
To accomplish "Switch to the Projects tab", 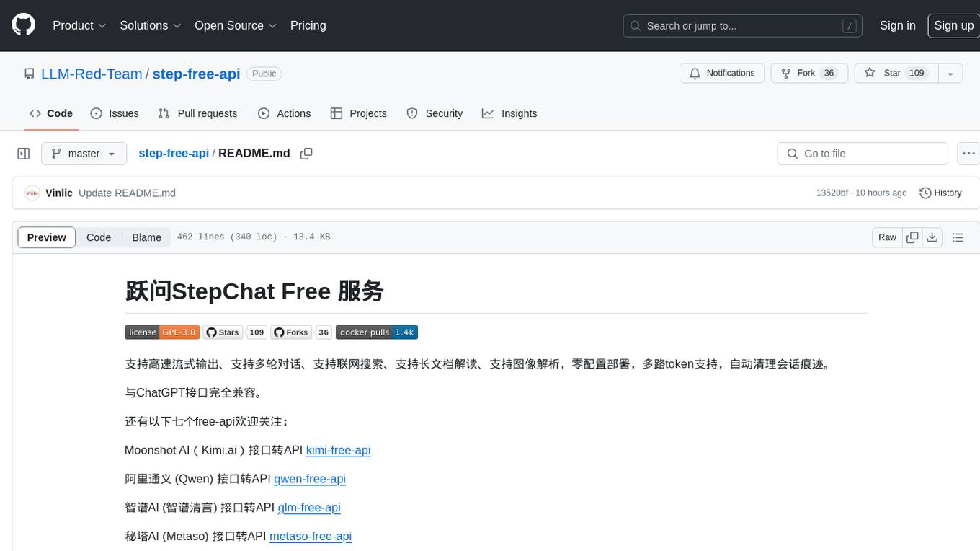I will coord(359,113).
